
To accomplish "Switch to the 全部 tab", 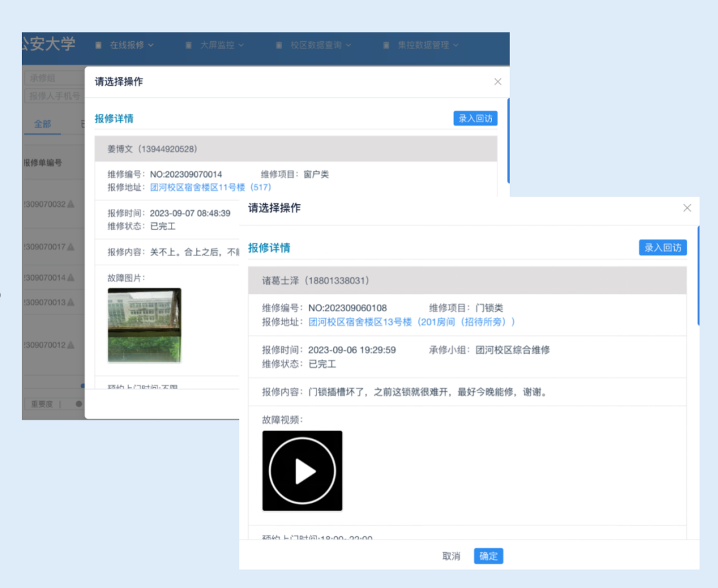I will point(42,124).
